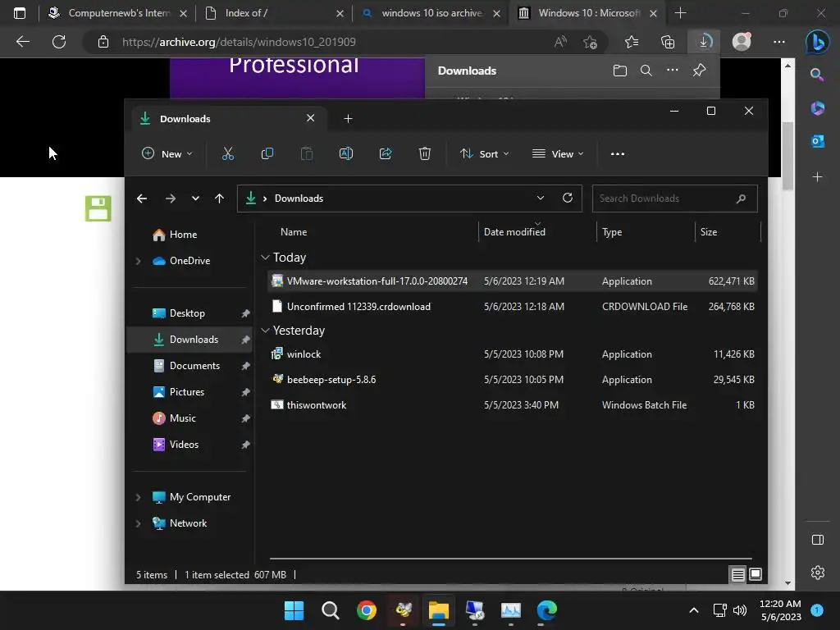Collapse the Today group
This screenshot has height=630, width=840.
point(265,258)
